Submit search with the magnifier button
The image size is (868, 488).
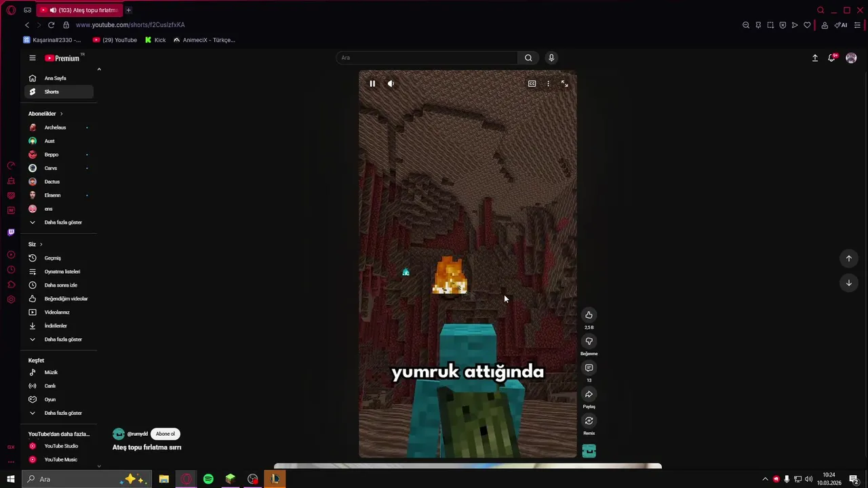point(528,58)
